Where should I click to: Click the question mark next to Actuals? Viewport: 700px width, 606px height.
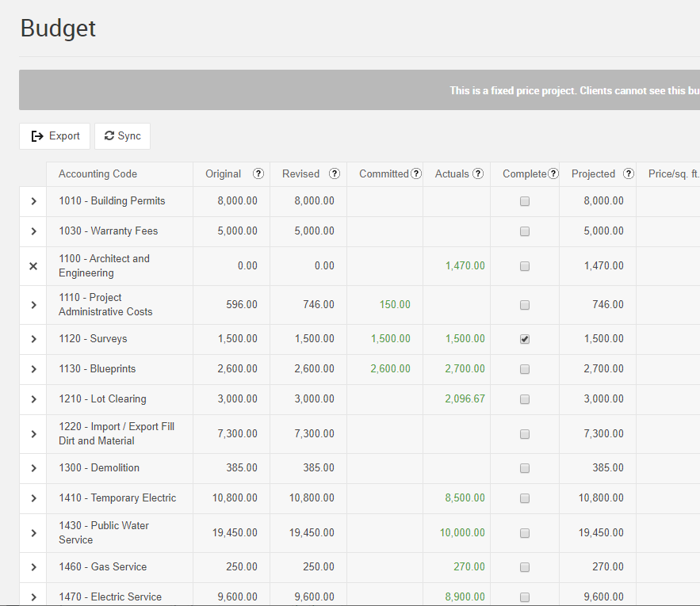pyautogui.click(x=478, y=174)
